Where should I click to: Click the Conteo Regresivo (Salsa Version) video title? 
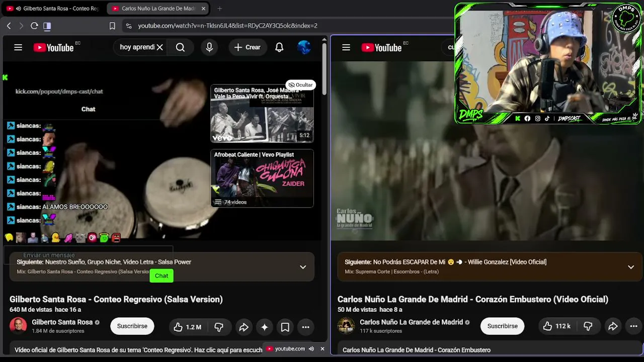point(116,299)
